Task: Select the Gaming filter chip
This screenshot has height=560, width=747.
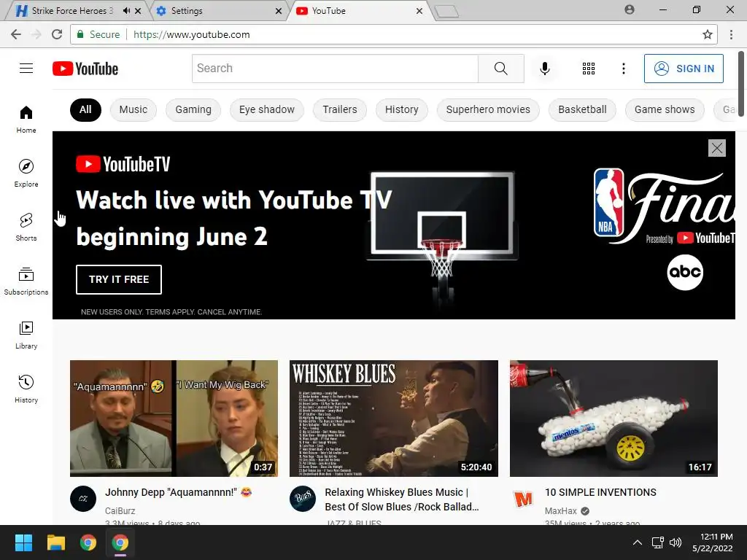Action: point(193,110)
